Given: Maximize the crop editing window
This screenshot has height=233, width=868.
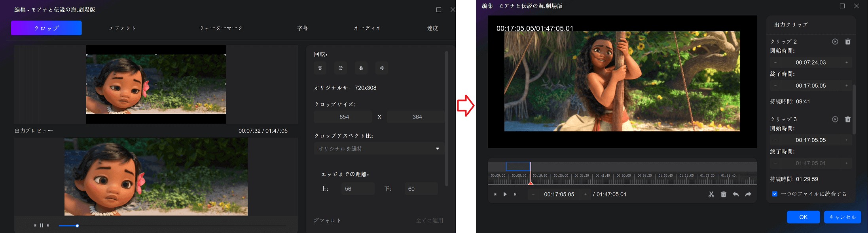Looking at the screenshot, I should (x=439, y=10).
